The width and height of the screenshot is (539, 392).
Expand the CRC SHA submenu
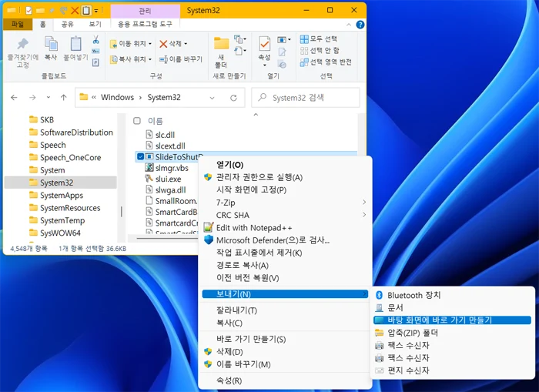286,216
